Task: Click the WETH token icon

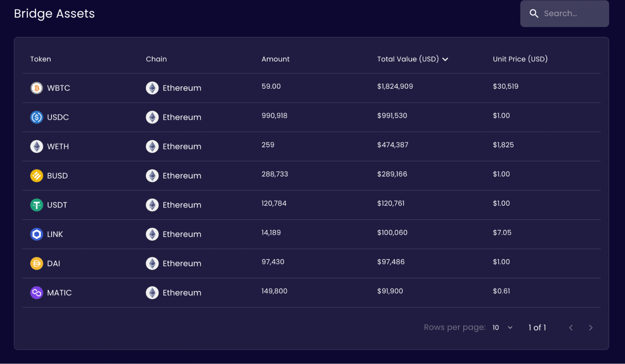Action: (x=37, y=147)
